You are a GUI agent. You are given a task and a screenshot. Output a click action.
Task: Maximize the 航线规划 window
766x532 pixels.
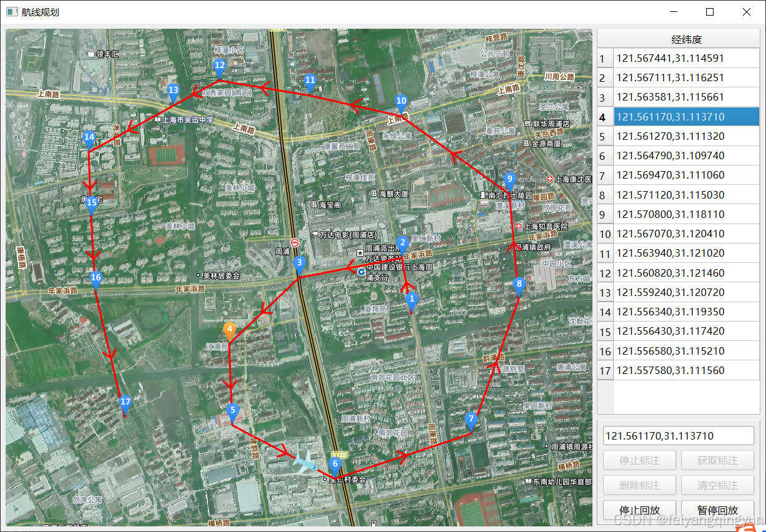710,12
